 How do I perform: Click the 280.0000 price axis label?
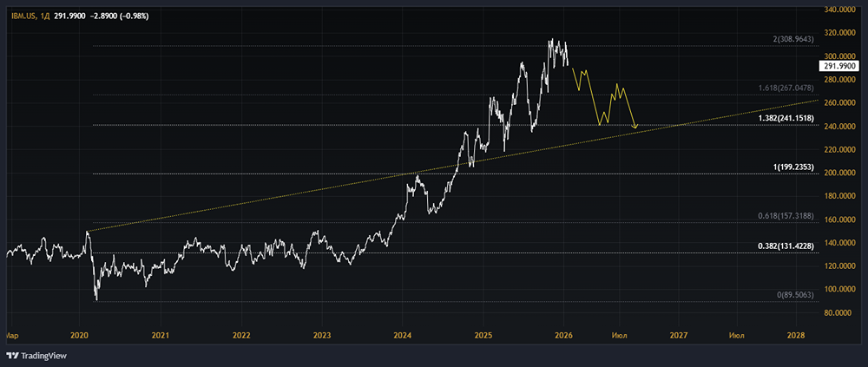839,80
